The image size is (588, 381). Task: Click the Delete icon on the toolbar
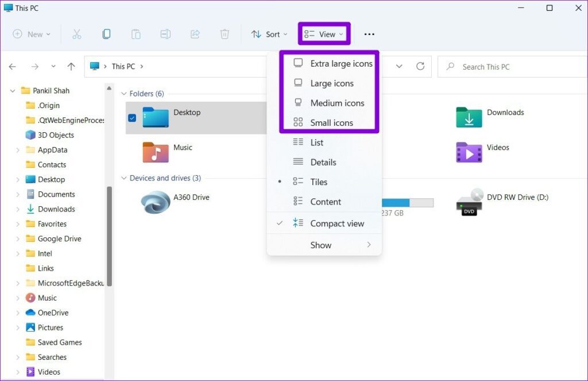(225, 34)
